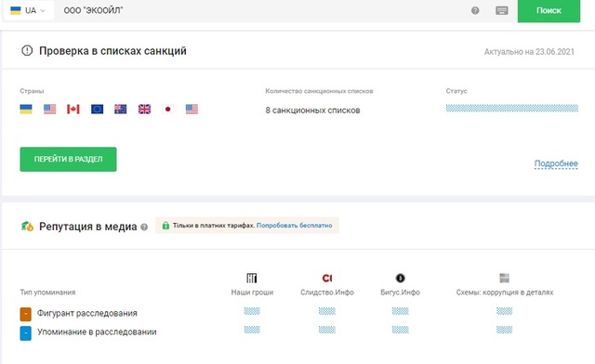
Task: Click the Наши гроши source logo
Action: tap(252, 278)
